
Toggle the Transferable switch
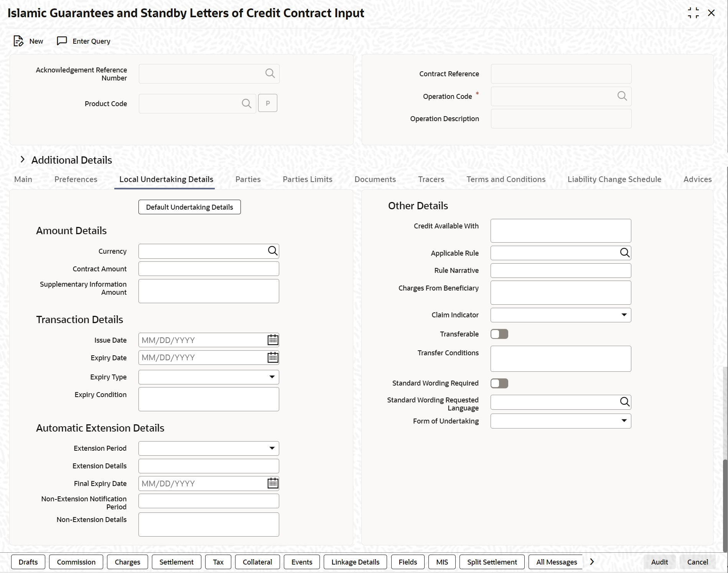pyautogui.click(x=499, y=334)
